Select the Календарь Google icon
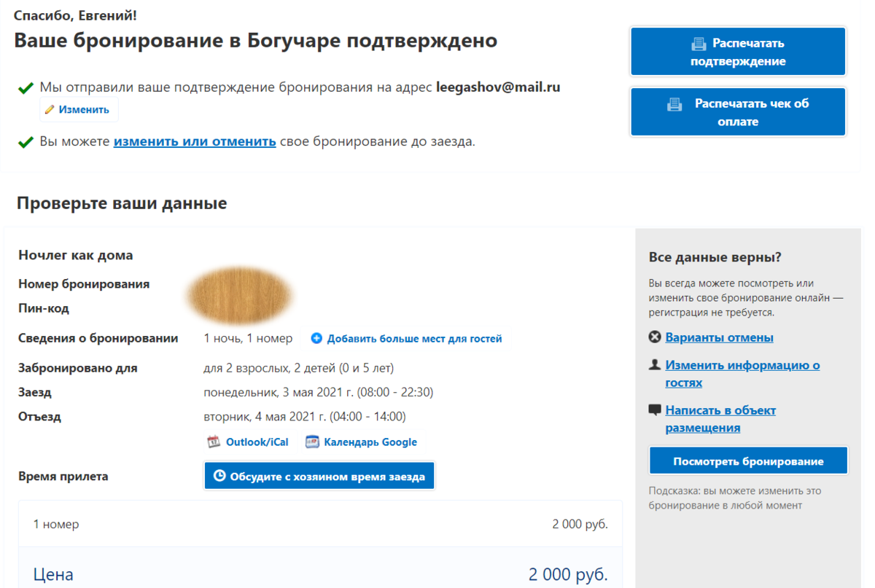The image size is (875, 588). point(313,442)
